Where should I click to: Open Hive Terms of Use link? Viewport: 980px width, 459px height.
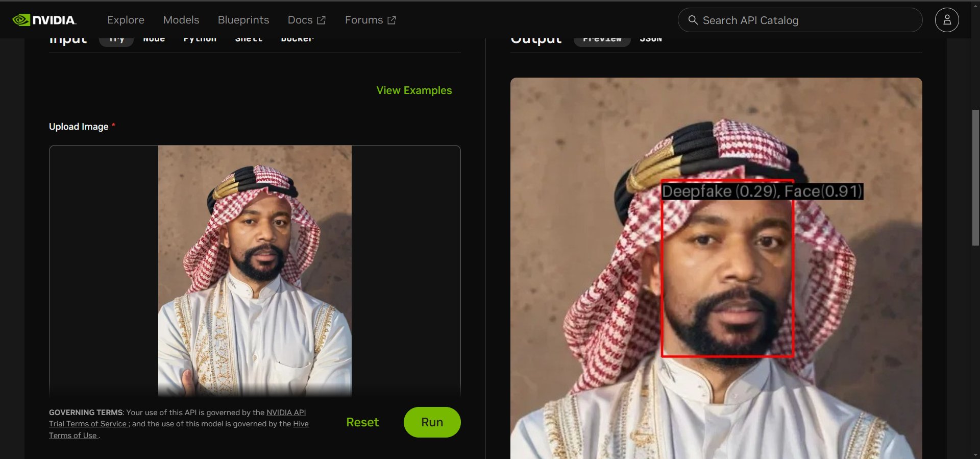[179, 429]
